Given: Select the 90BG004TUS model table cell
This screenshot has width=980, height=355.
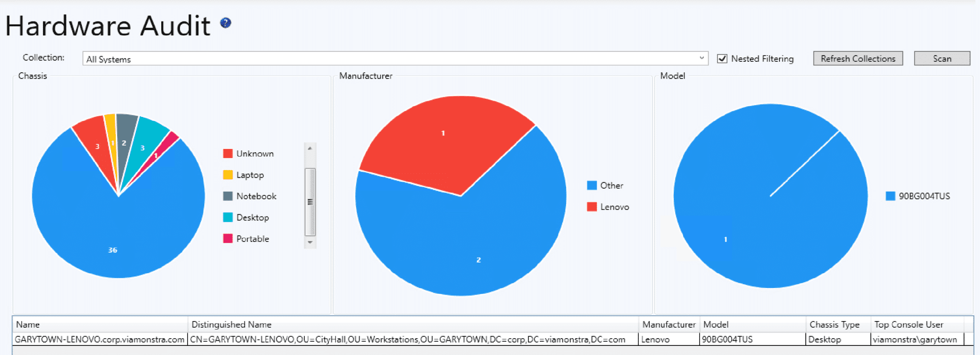Looking at the screenshot, I should 753,339.
